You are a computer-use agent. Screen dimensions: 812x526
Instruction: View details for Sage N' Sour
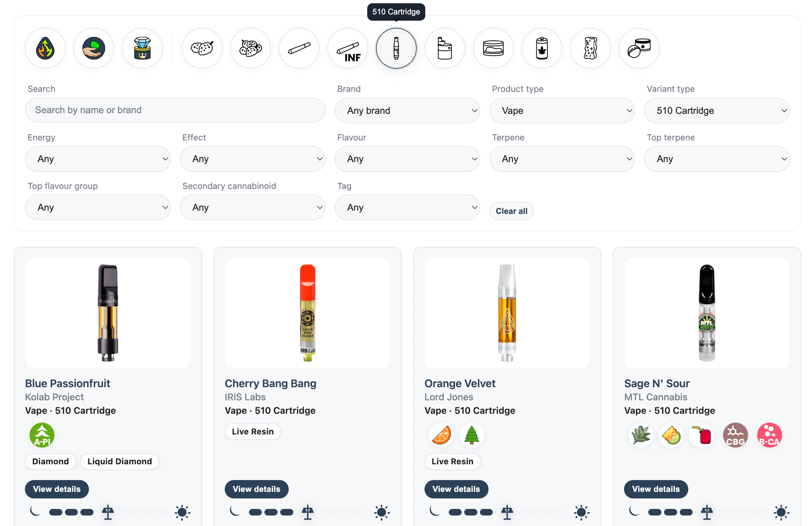click(656, 489)
